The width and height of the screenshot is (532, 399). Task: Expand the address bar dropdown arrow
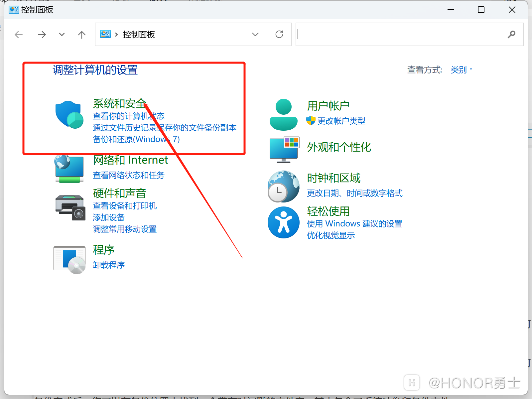(255, 34)
